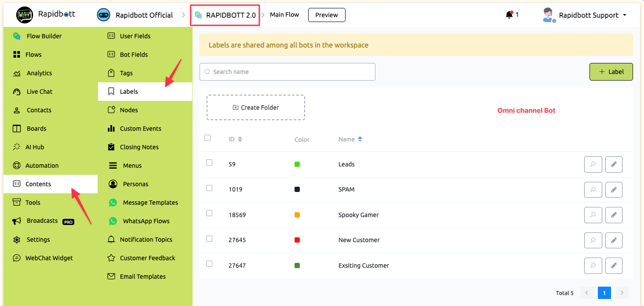Click the Rapidbott Official bot avatar
The width and height of the screenshot is (644, 306).
click(103, 15)
